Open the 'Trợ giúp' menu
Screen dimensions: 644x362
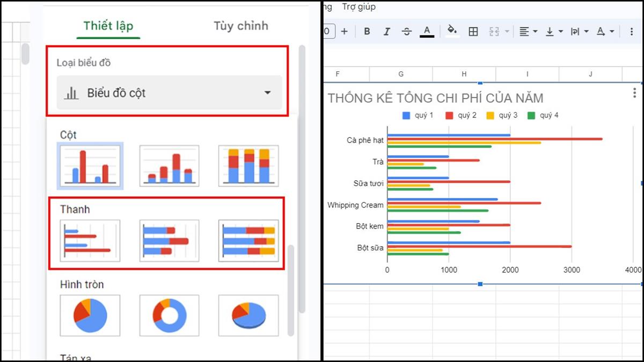[358, 7]
